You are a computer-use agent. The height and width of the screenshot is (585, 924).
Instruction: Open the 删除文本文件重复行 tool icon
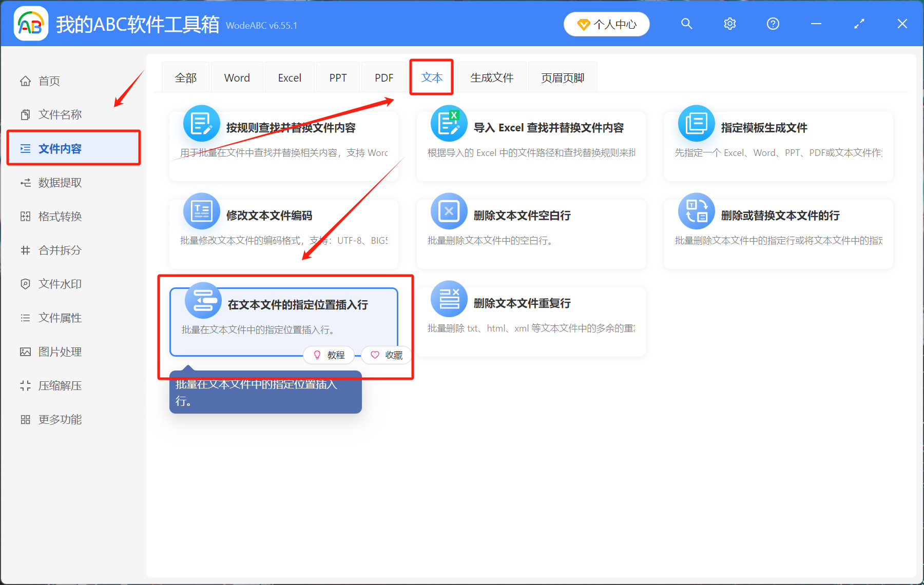coord(449,299)
